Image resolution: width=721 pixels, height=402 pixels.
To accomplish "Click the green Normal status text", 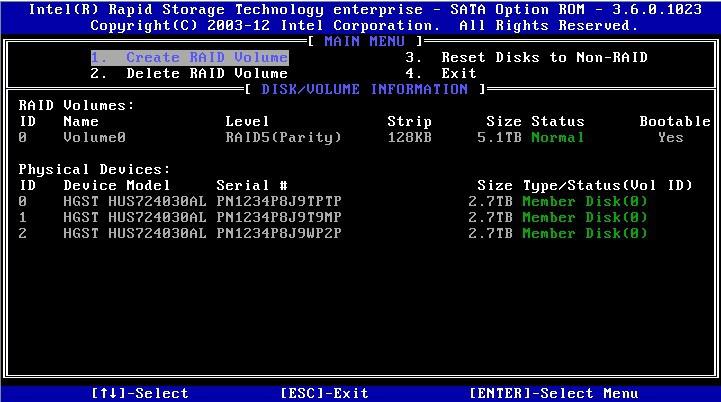I will click(557, 137).
